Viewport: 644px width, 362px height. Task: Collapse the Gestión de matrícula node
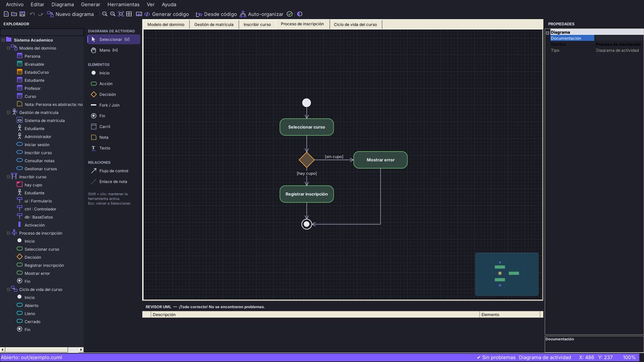(8, 113)
